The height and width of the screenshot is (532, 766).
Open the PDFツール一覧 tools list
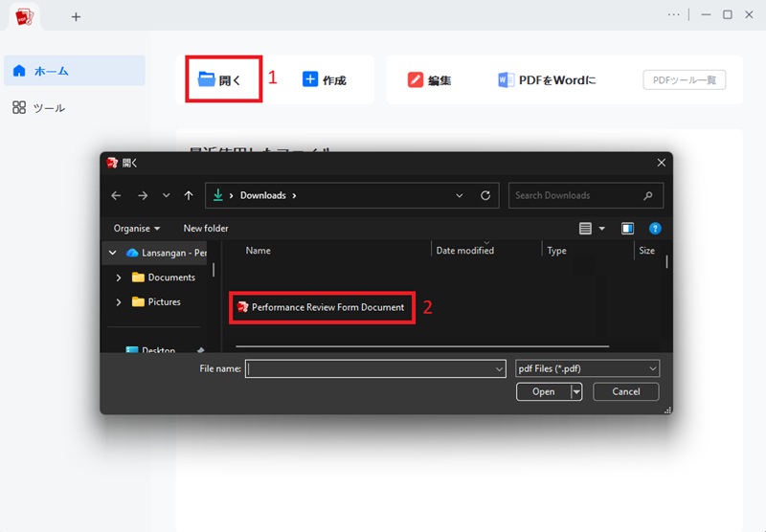(684, 80)
